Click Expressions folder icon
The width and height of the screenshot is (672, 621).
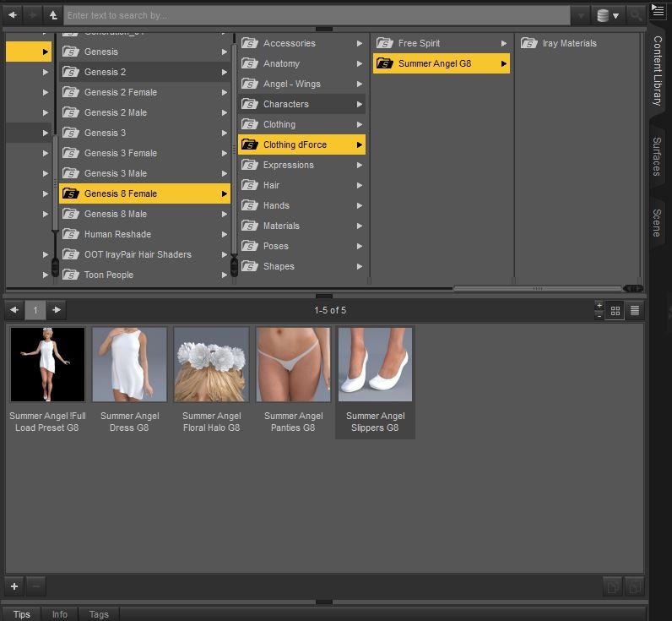click(x=249, y=165)
